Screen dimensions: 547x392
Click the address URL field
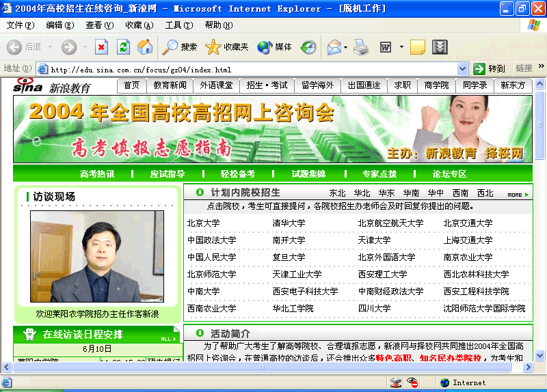pyautogui.click(x=252, y=70)
